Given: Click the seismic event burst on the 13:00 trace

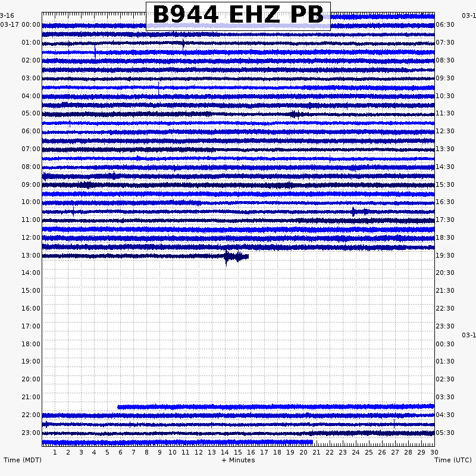Looking at the screenshot, I should coord(236,257).
